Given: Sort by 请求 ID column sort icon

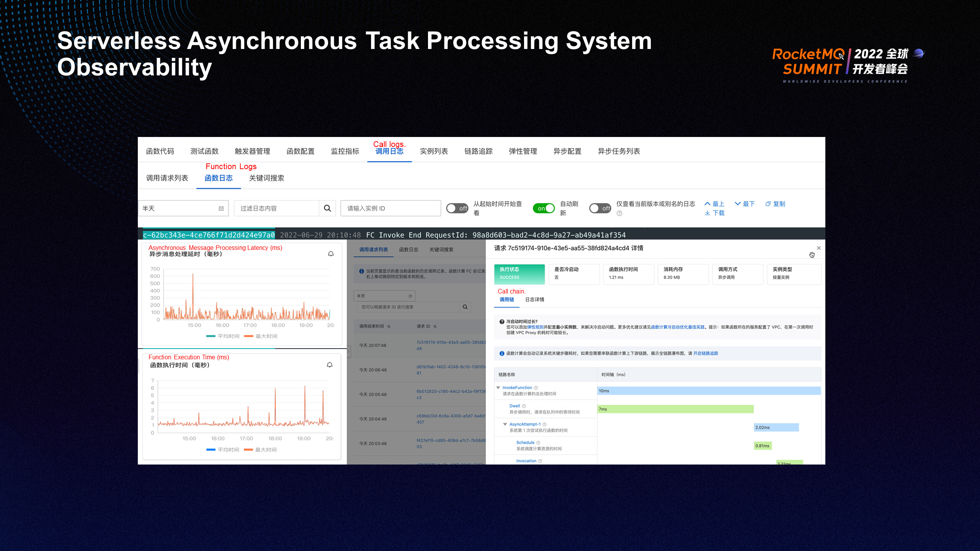Looking at the screenshot, I should pos(435,326).
